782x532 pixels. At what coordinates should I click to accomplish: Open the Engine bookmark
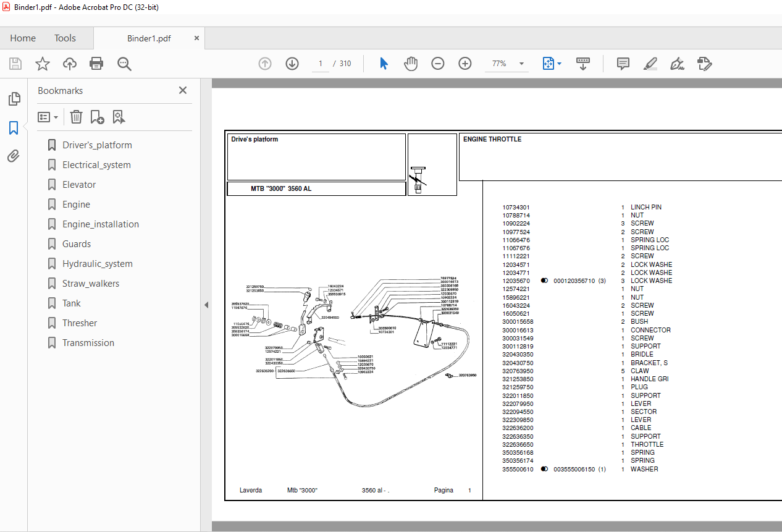[x=76, y=205]
